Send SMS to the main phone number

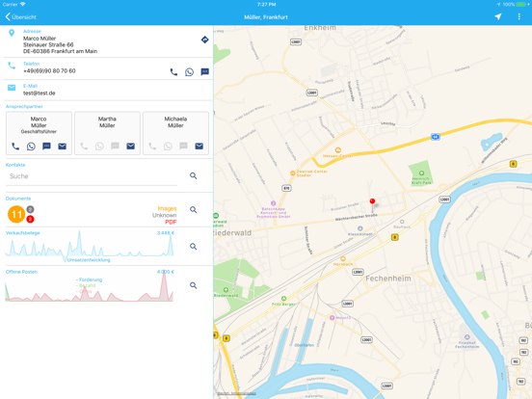click(x=204, y=72)
